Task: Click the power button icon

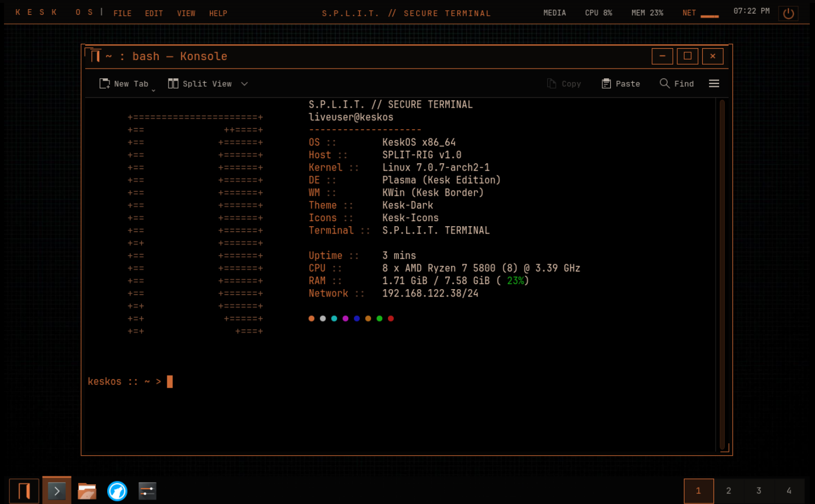Action: tap(788, 14)
